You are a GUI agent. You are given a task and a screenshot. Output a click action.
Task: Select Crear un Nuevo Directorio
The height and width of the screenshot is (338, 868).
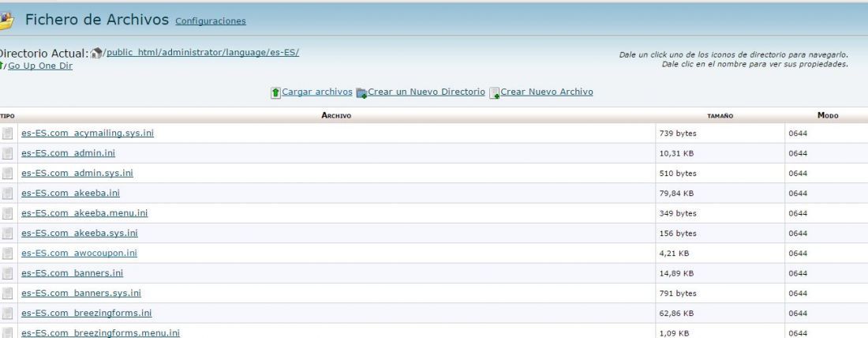coord(426,92)
